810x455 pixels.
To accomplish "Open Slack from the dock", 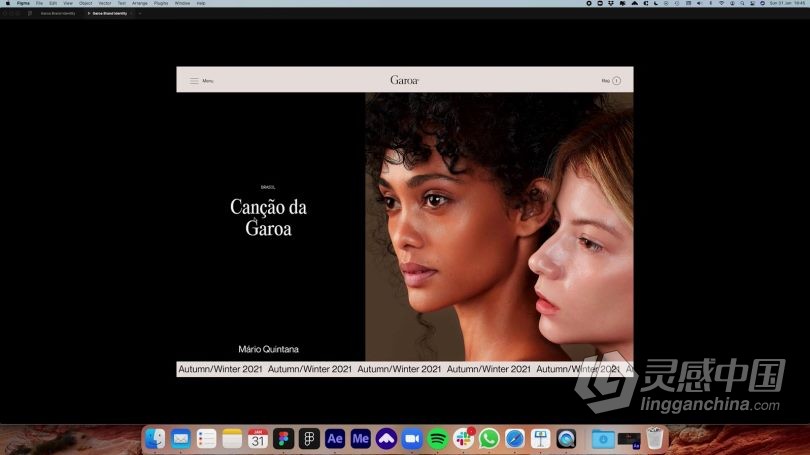I will 463,439.
